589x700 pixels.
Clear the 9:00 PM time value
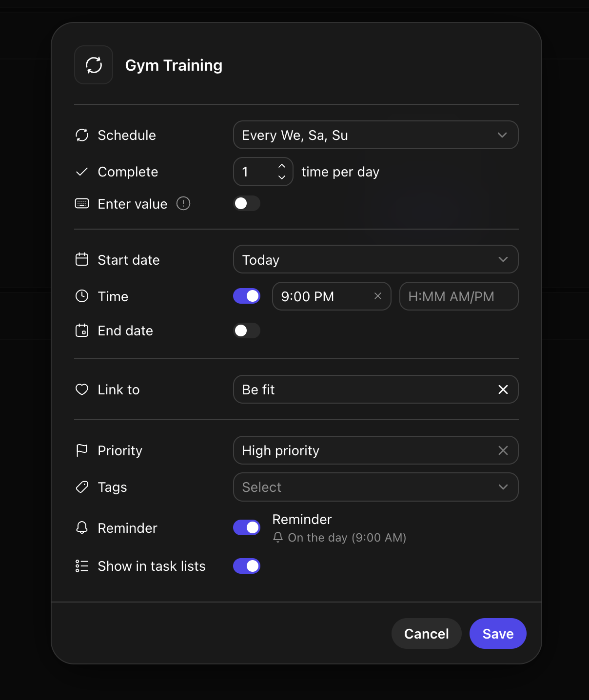[378, 296]
